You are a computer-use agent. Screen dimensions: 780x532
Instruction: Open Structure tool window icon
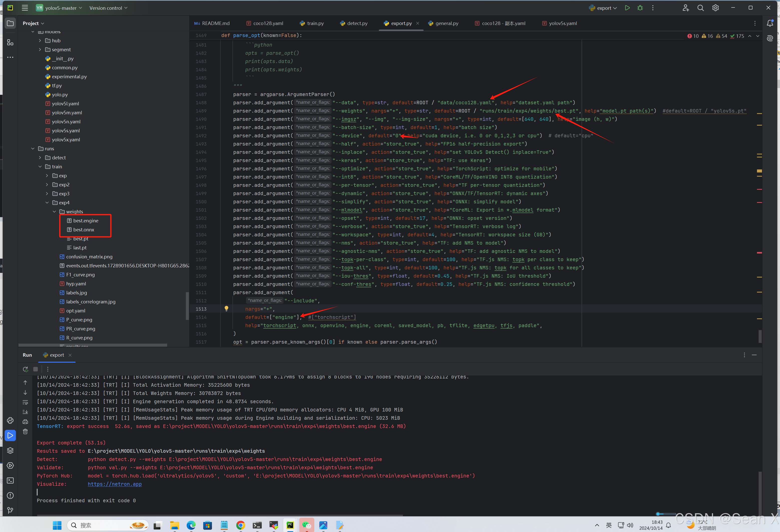tap(11, 42)
